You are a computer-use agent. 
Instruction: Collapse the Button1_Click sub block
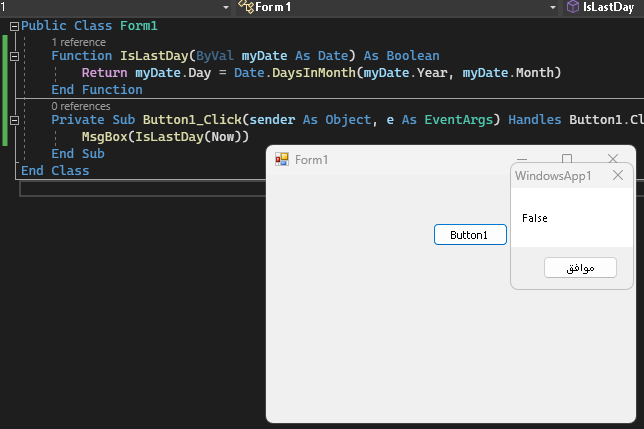coord(14,120)
